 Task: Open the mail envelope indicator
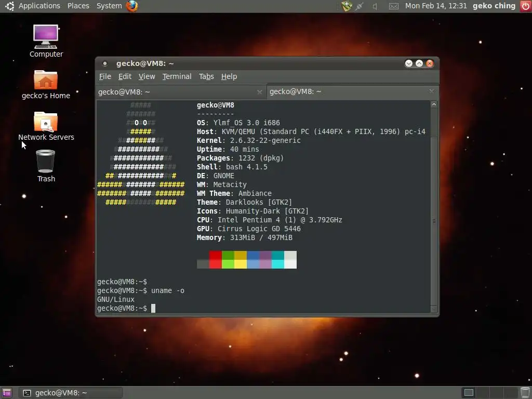click(x=394, y=6)
